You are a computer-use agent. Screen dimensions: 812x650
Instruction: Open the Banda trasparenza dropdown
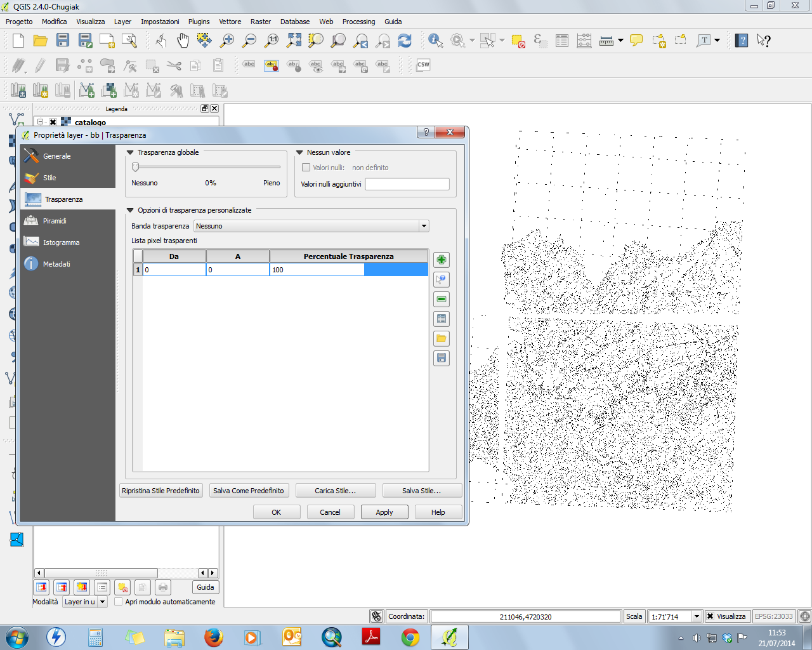pos(423,226)
